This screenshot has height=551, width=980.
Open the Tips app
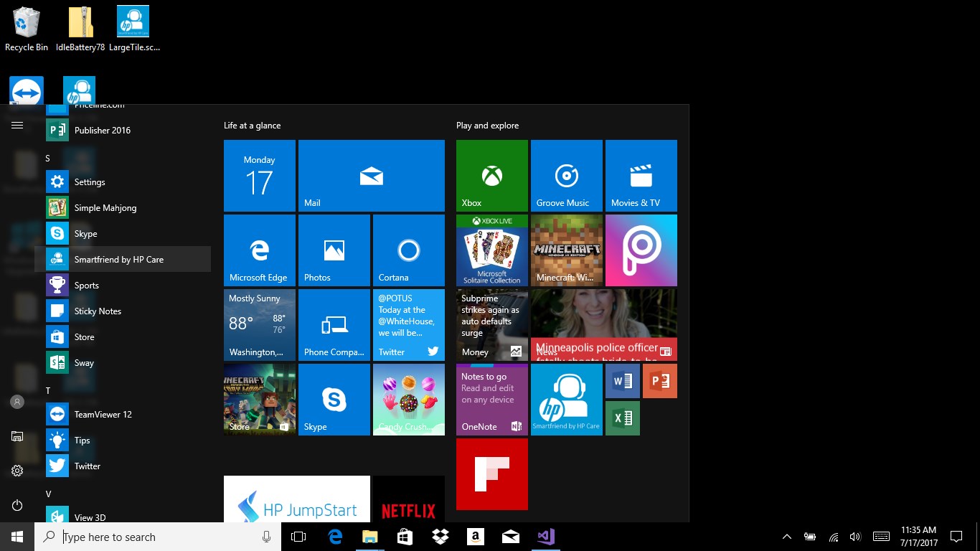pos(123,441)
